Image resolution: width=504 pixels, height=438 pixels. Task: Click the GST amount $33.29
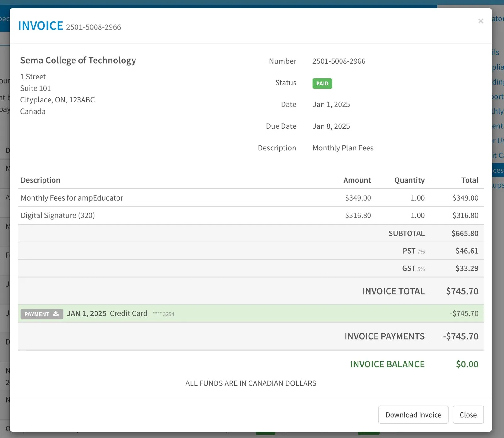(467, 268)
